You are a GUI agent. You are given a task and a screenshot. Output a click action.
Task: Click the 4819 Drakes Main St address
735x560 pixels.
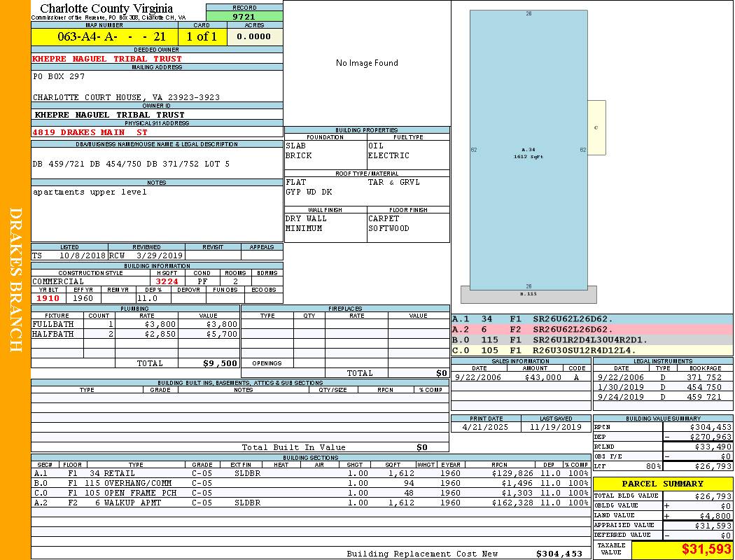90,132
